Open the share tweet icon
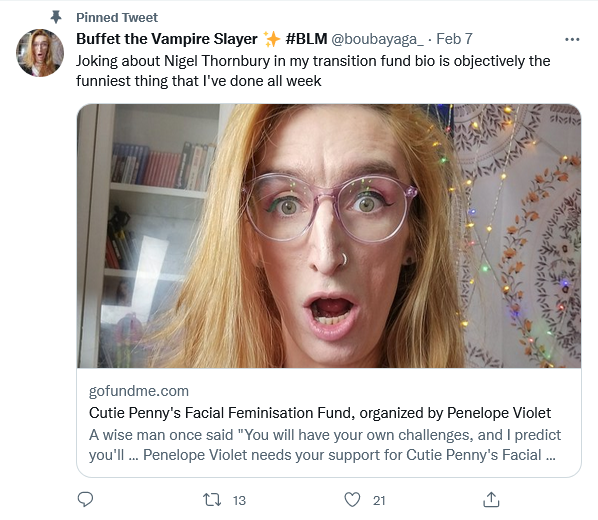Screen dimensions: 598x520 [491, 499]
